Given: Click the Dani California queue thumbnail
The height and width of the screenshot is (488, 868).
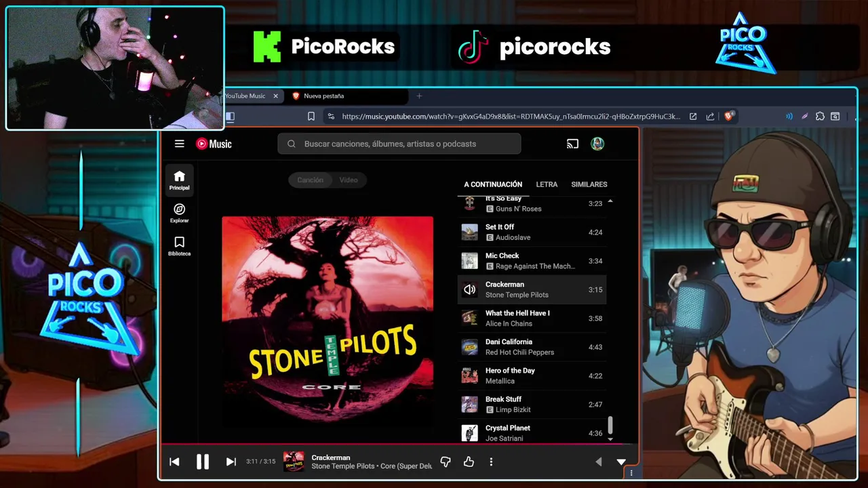Looking at the screenshot, I should [x=469, y=347].
